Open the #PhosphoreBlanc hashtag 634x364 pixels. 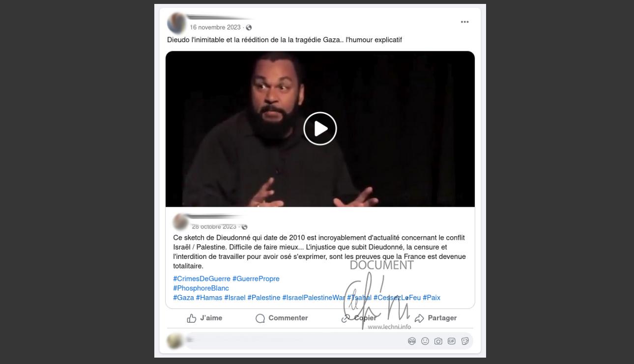(201, 288)
